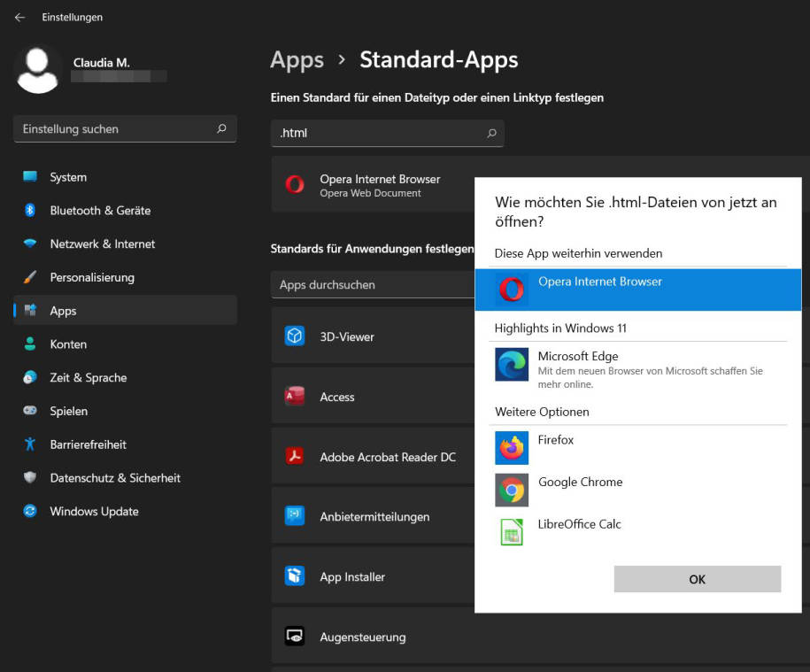
Task: Click inside the .html file type field
Action: (381, 133)
